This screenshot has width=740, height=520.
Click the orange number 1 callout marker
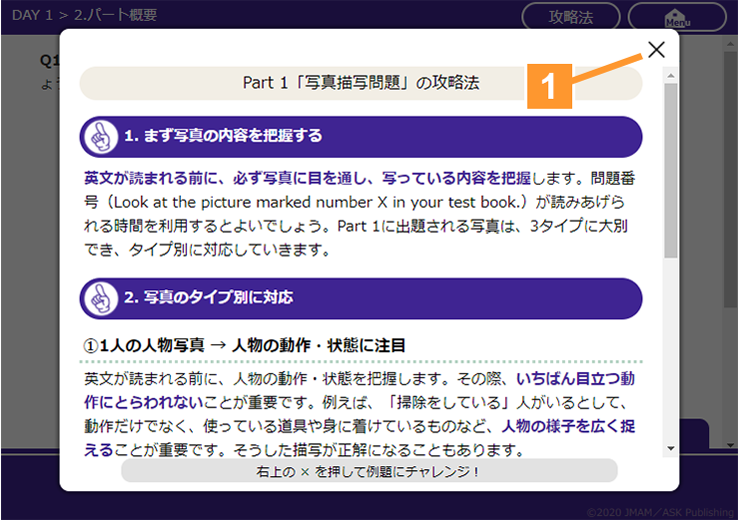(549, 88)
